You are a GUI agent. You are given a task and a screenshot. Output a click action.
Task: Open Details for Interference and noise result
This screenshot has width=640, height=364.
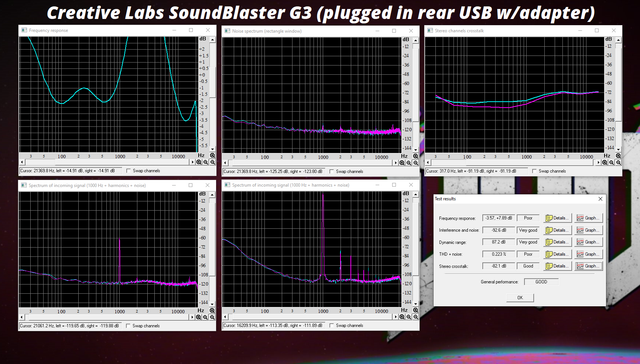point(558,230)
